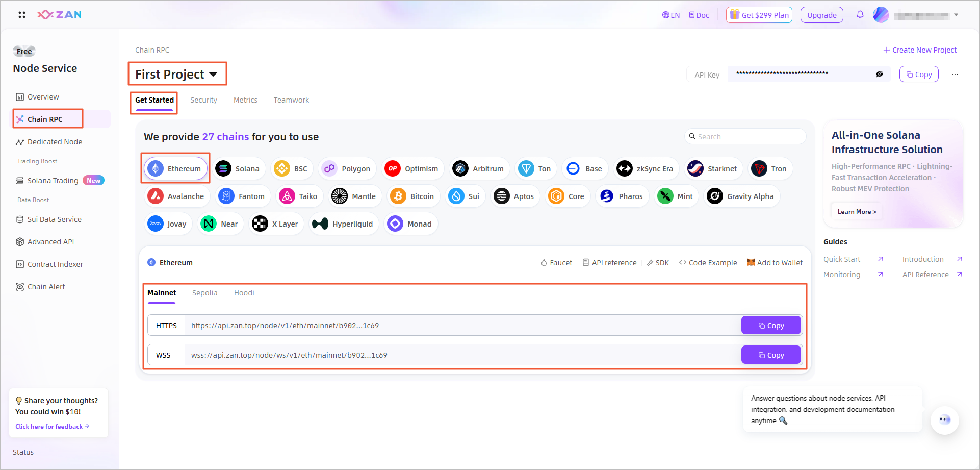Select the BSC chain
Screen dimensions: 980x470
coord(291,169)
